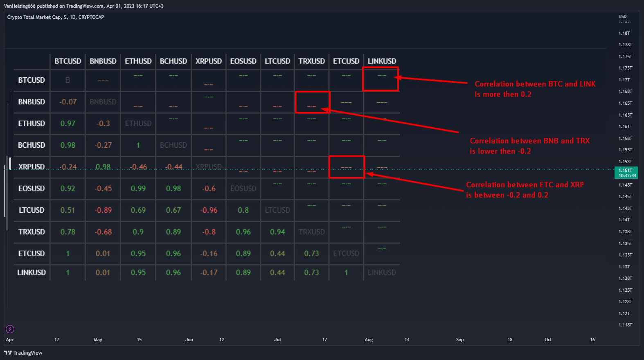Click the -0.17 value in LINKUSD row
The height and width of the screenshot is (360, 644).
[209, 272]
